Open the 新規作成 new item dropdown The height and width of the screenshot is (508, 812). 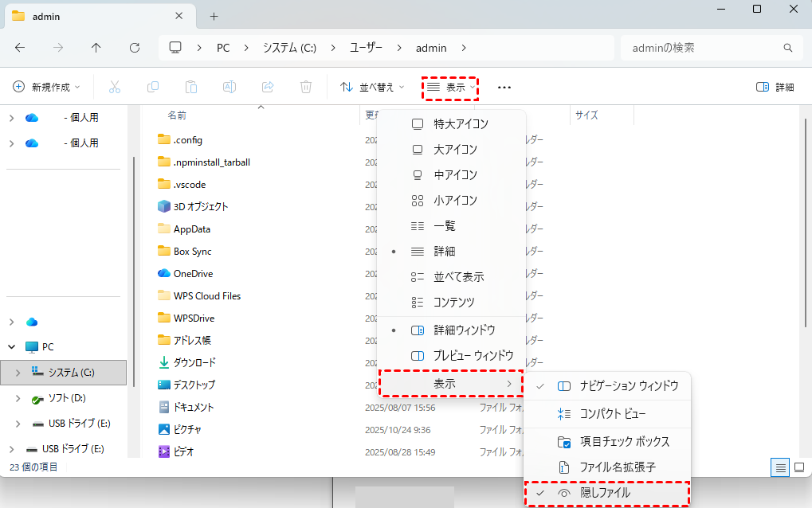[47, 87]
